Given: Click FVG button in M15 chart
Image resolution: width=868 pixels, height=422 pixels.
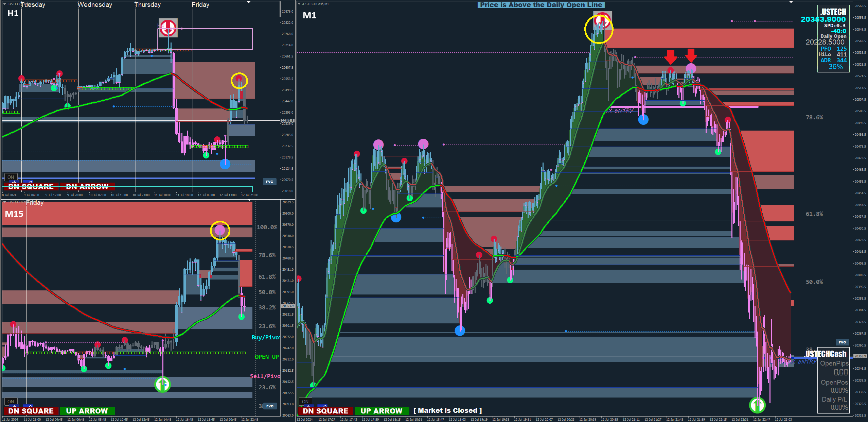Looking at the screenshot, I should pos(270,406).
